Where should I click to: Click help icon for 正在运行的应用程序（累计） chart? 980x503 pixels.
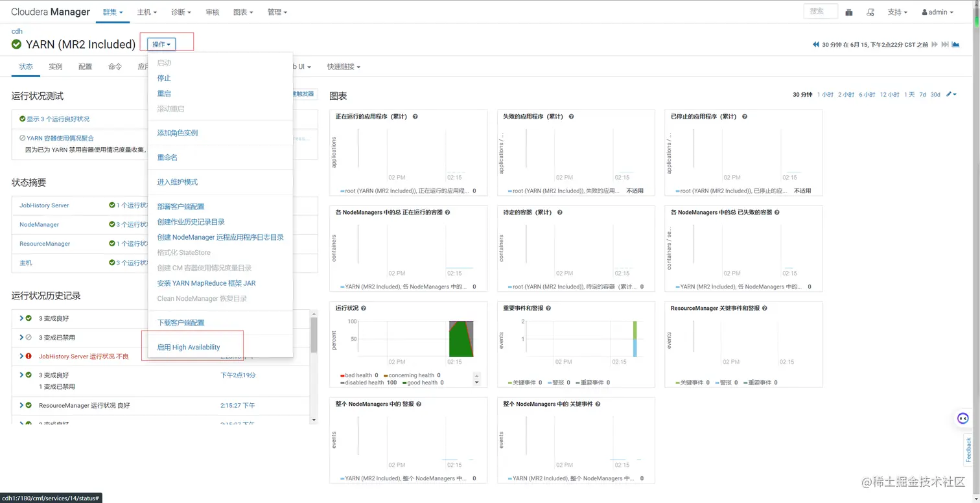coord(415,117)
